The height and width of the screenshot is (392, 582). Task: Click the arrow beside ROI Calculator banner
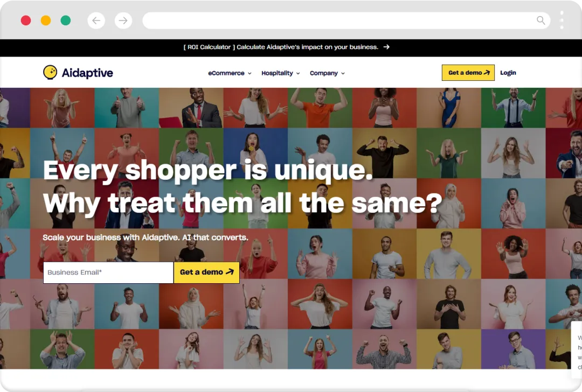point(386,47)
